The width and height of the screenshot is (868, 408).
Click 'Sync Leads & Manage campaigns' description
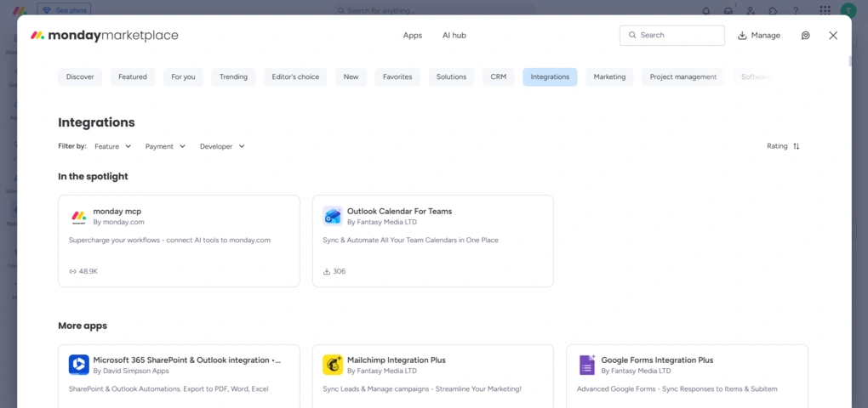422,389
